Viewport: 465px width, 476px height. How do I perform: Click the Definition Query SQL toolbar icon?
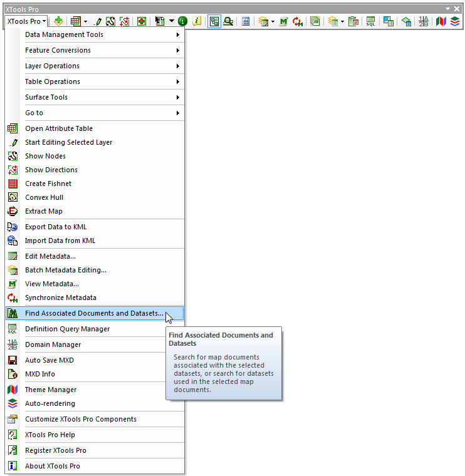click(x=370, y=21)
